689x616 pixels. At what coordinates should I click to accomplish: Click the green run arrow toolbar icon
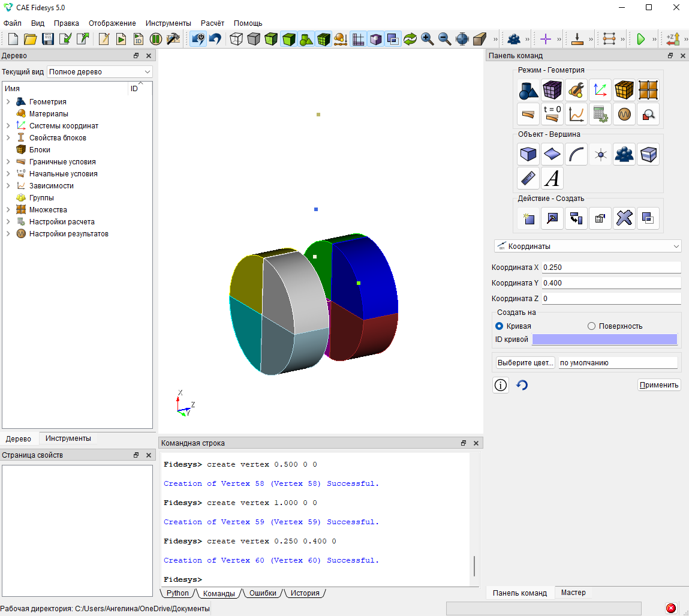click(640, 39)
